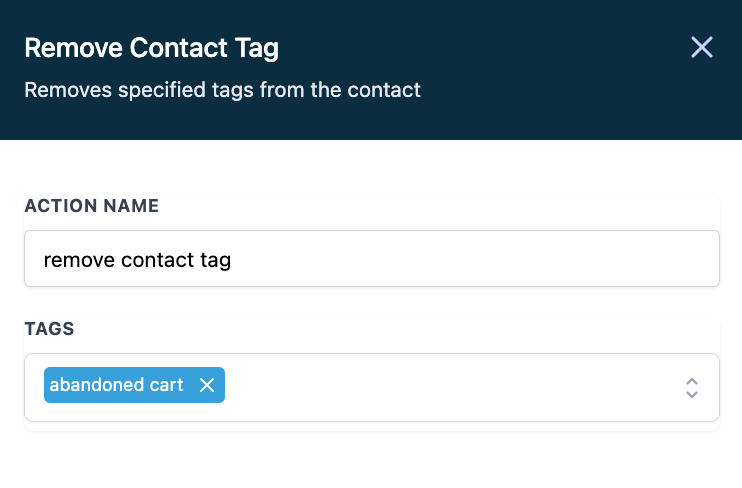Click the down chevron in Tags selector
Image resolution: width=742 pixels, height=488 pixels.
click(691, 395)
